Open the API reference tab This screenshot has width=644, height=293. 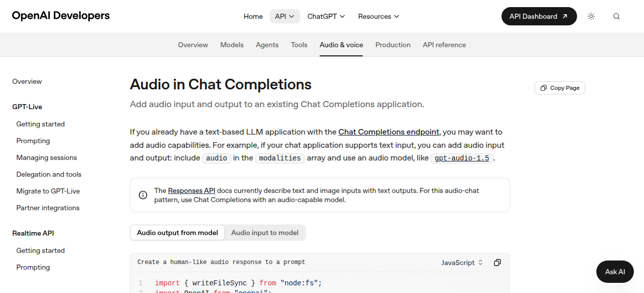[444, 45]
